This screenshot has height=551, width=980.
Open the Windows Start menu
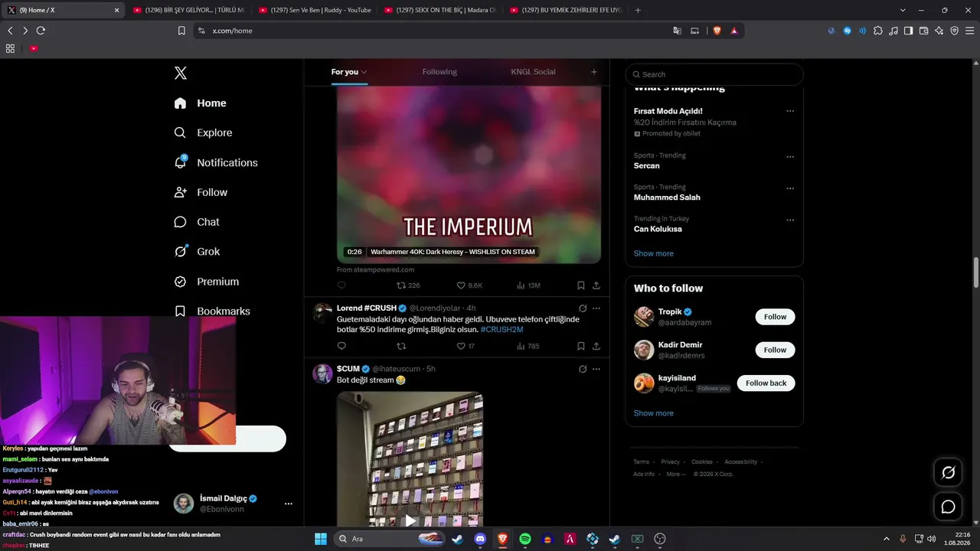321,539
